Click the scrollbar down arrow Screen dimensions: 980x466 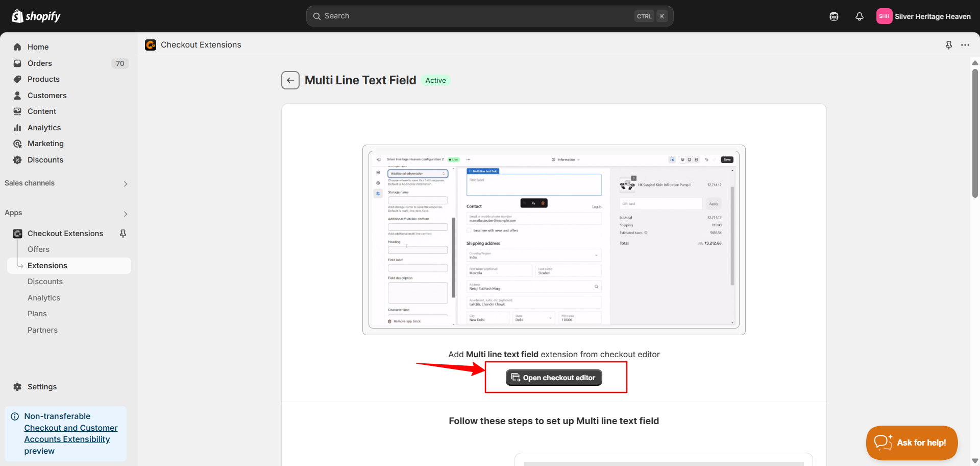coord(975,461)
